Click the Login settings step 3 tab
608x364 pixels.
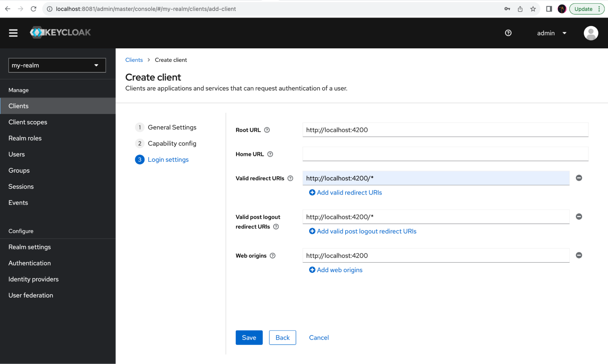(169, 159)
